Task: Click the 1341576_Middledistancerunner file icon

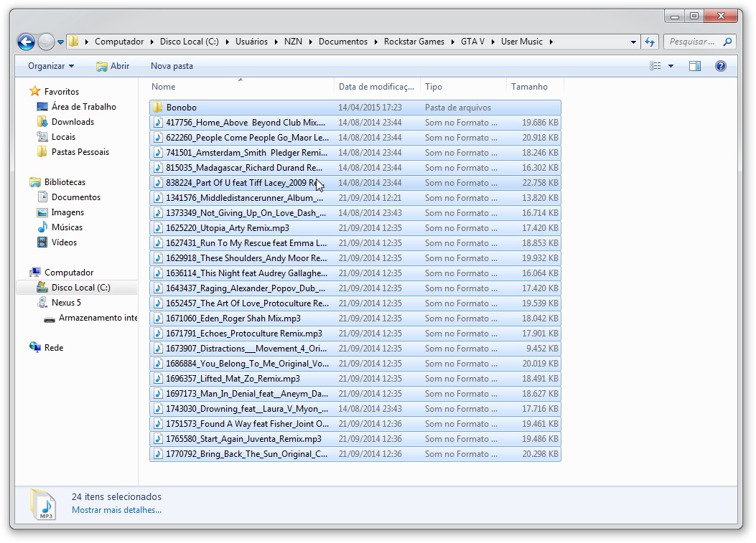Action: click(158, 197)
